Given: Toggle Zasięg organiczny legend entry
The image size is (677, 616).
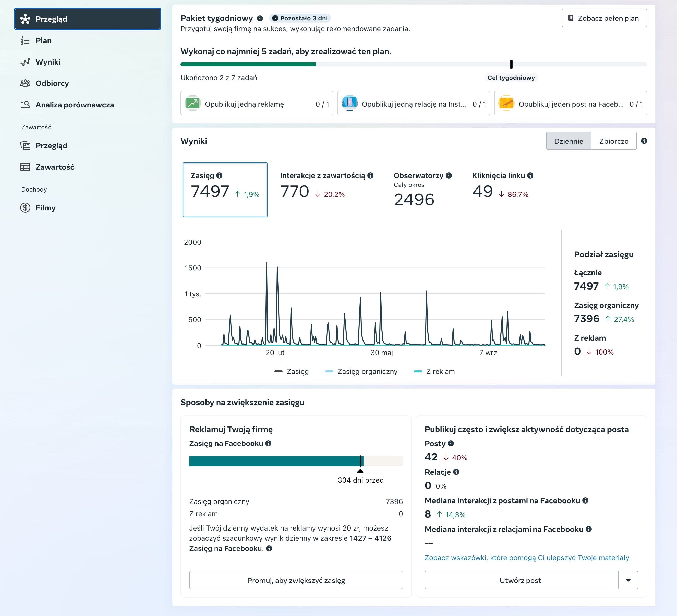Looking at the screenshot, I should [361, 371].
